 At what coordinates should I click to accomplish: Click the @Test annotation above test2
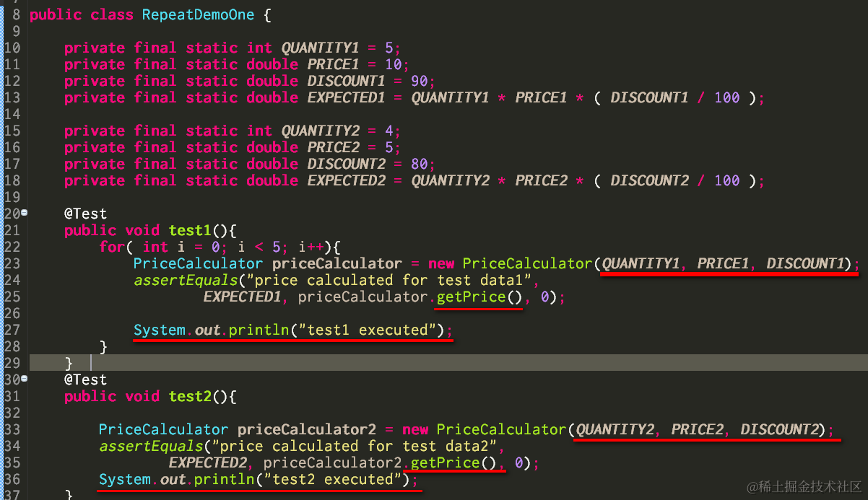(x=85, y=380)
